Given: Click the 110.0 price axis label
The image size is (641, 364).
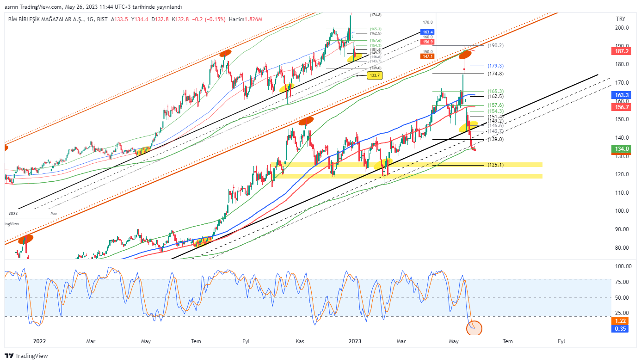Looking at the screenshot, I should pyautogui.click(x=622, y=193).
